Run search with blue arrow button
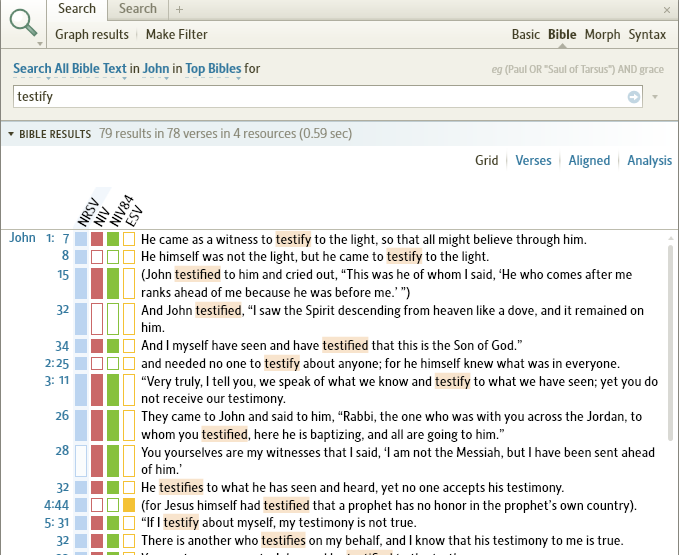The image size is (679, 555). coord(634,97)
